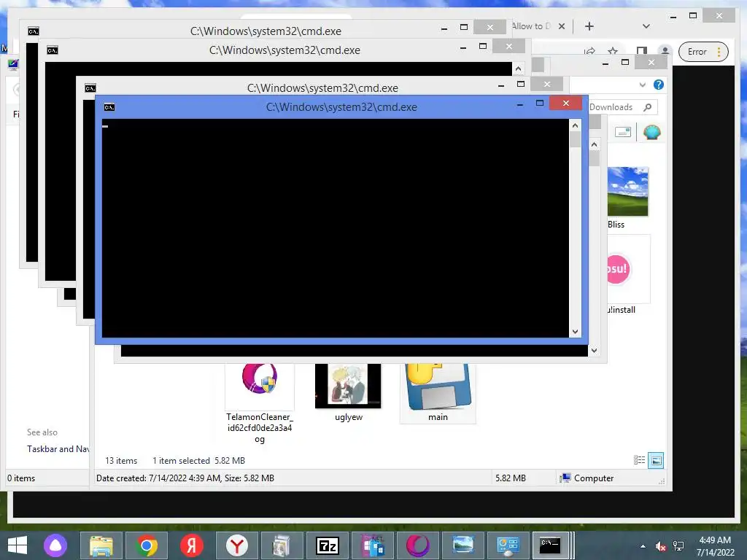This screenshot has width=747, height=560.
Task: Click the third cmd window title icon
Action: [x=90, y=88]
